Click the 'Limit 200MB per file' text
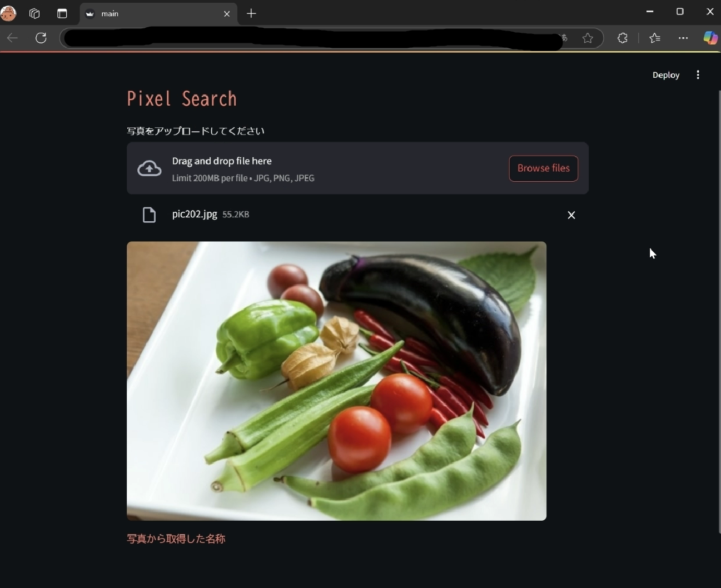 [210, 178]
